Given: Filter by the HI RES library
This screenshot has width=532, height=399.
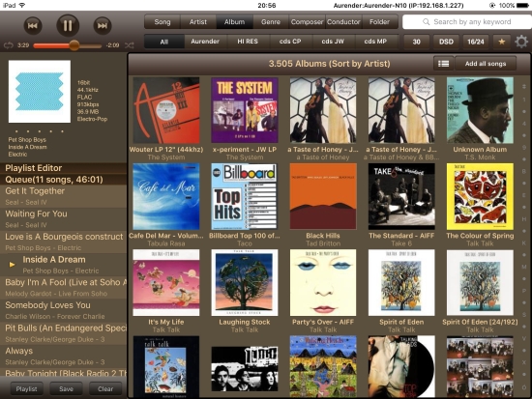Looking at the screenshot, I should pos(248,42).
